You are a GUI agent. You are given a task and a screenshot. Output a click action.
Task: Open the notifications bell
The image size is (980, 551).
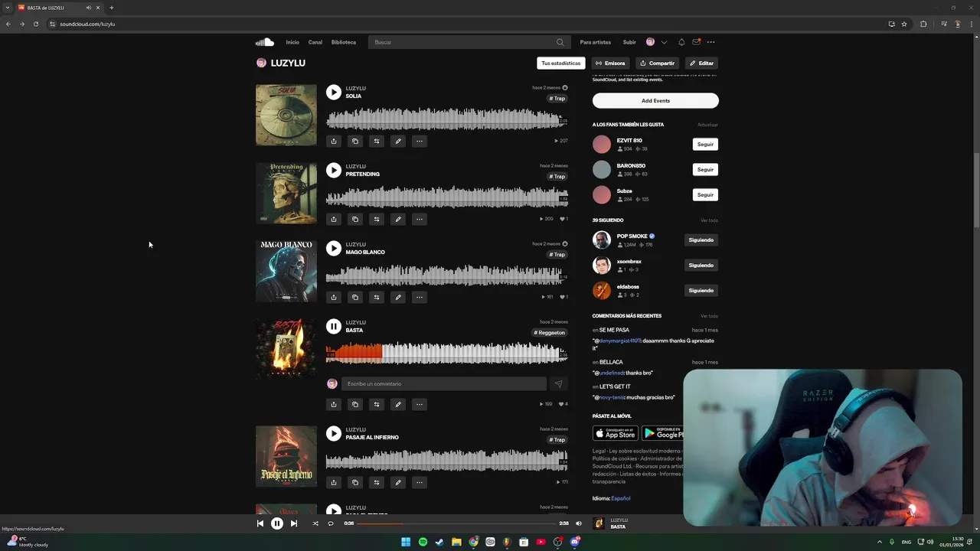click(x=681, y=42)
